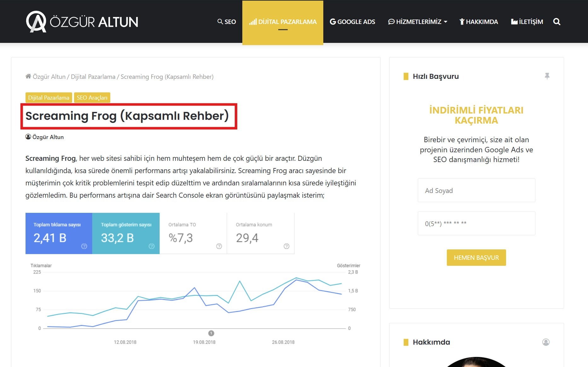The width and height of the screenshot is (588, 367).
Task: Click the author user icon
Action: (28, 137)
